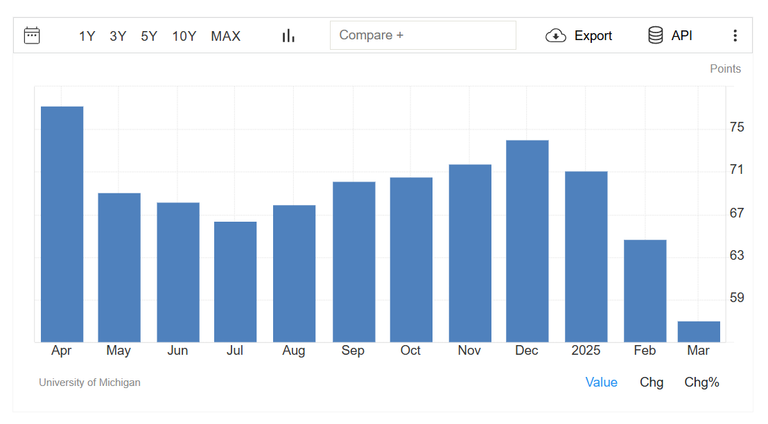Click the Dec x-axis label
The image size is (768, 424).
click(527, 351)
